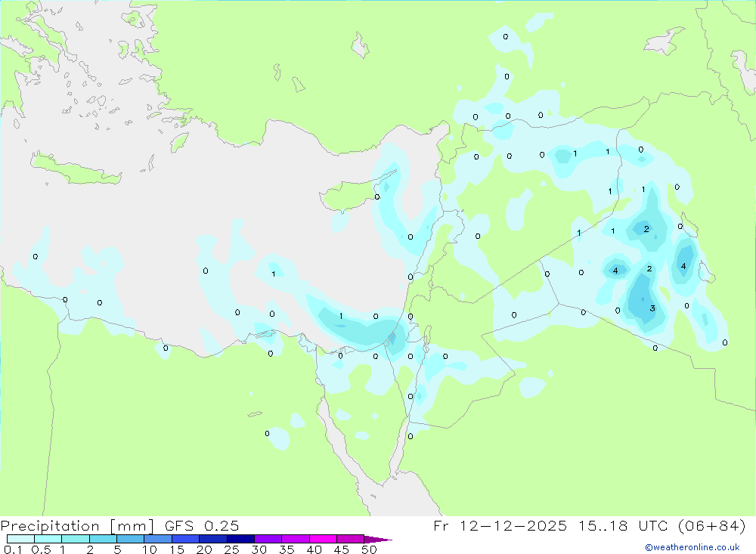Screen dimensions: 756x554
Task: Click the 0.5–1 mm legend color swatch
Action: click(48, 539)
